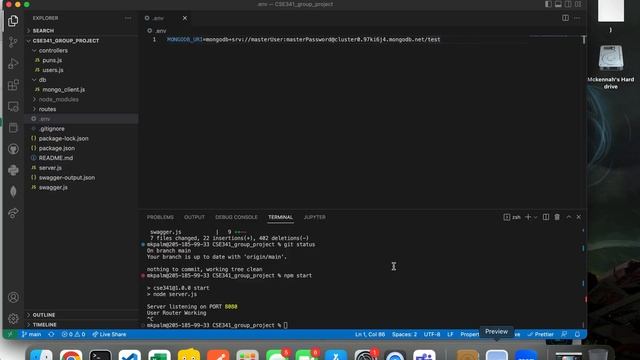Open the Accounts menu
The image size is (640, 360).
click(x=13, y=297)
